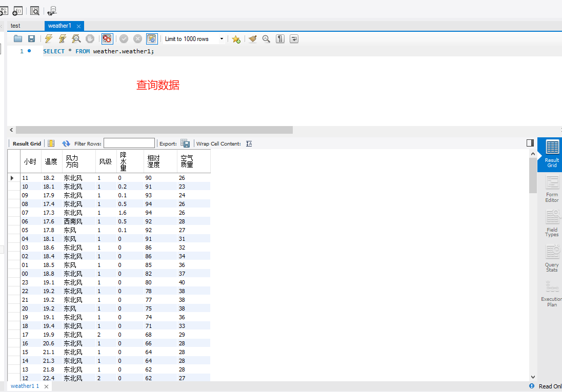Toggle auto-commit mode icon

152,39
